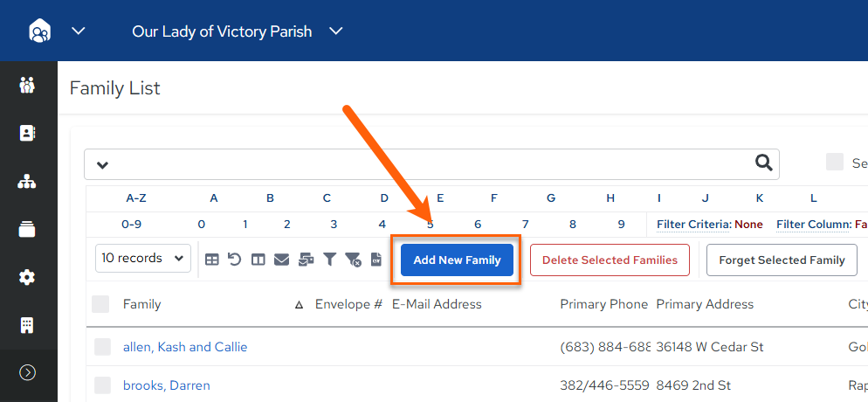This screenshot has width=868, height=402.
Task: Click the clear filter funnel icon
Action: tap(353, 260)
